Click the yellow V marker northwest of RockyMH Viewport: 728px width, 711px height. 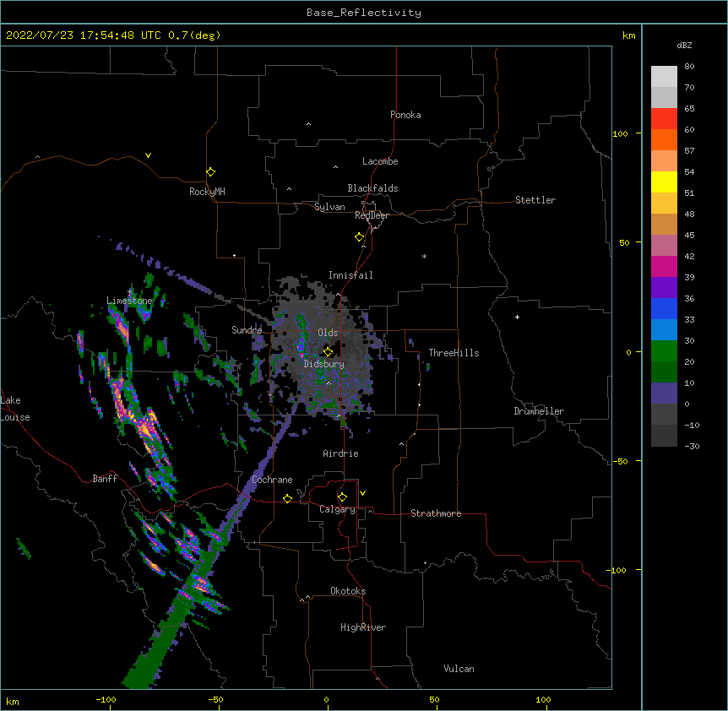pos(148,155)
